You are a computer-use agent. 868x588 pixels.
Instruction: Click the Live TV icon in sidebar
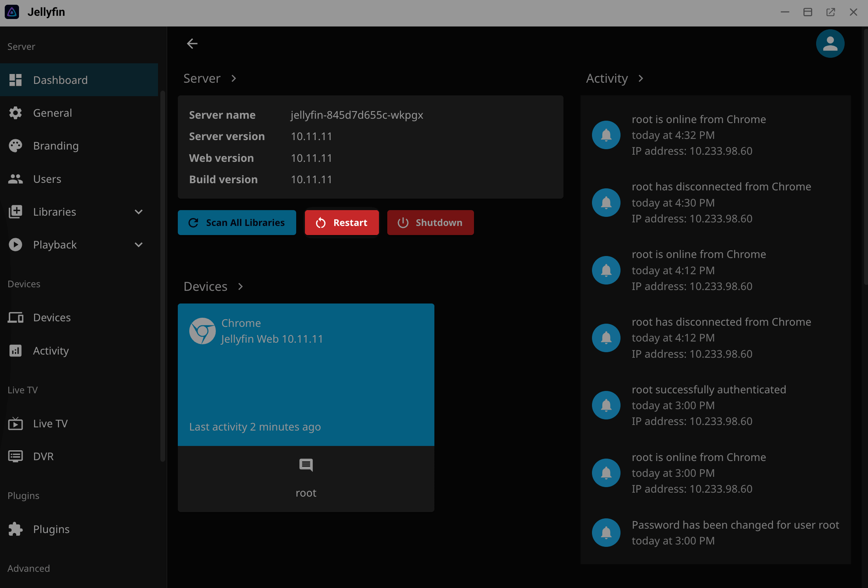pos(15,423)
